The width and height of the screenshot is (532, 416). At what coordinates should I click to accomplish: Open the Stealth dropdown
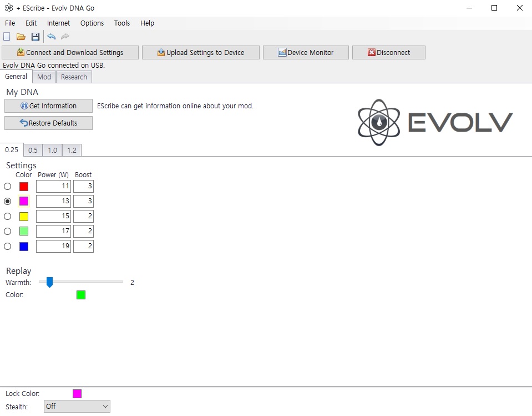pos(77,406)
